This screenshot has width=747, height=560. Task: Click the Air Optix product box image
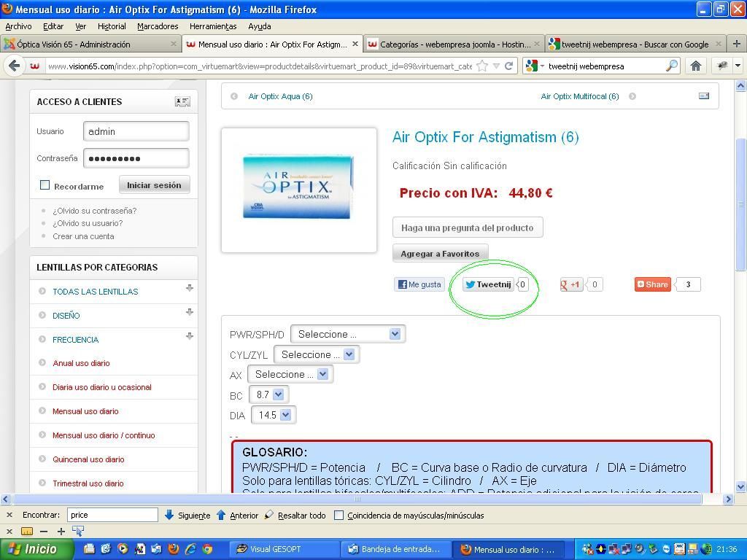coord(299,187)
